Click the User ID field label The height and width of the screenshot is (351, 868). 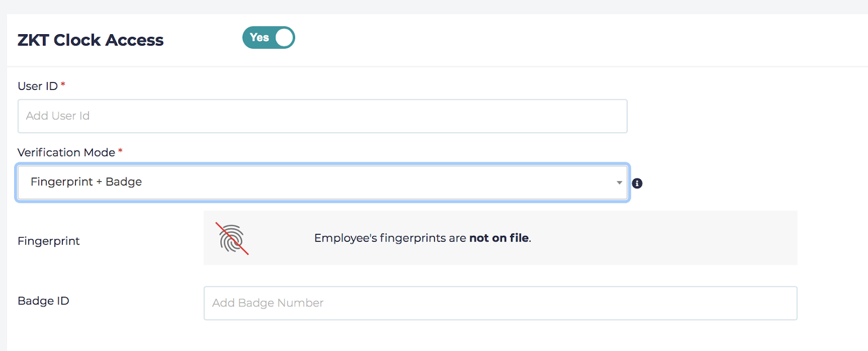click(x=37, y=86)
